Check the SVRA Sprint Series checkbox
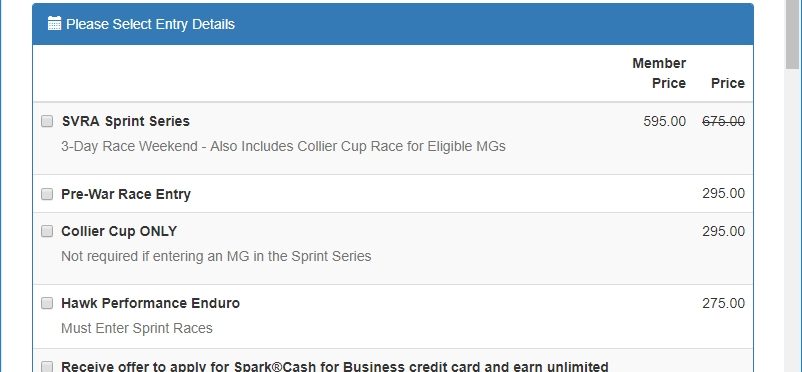 [x=47, y=121]
